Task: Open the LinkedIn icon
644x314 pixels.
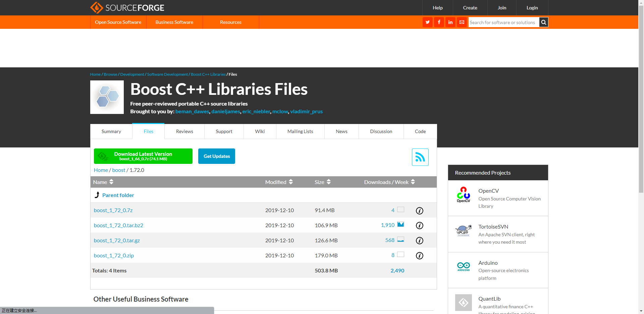Action: tap(450, 22)
